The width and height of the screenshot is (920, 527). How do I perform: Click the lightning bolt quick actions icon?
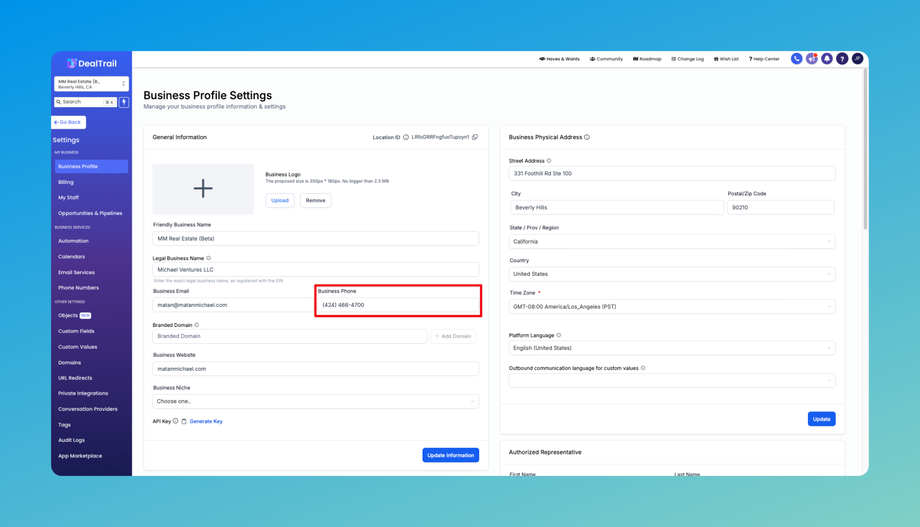click(124, 102)
